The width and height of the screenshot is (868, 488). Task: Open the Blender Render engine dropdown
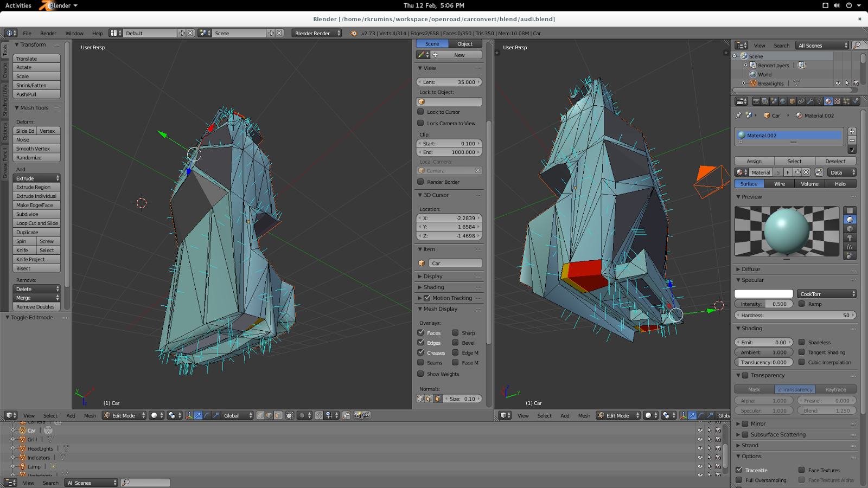point(317,33)
